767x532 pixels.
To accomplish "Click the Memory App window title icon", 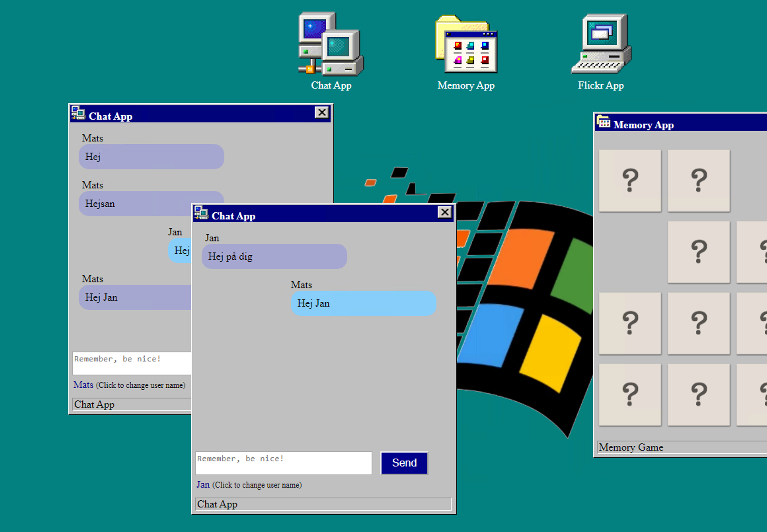I will (x=603, y=122).
